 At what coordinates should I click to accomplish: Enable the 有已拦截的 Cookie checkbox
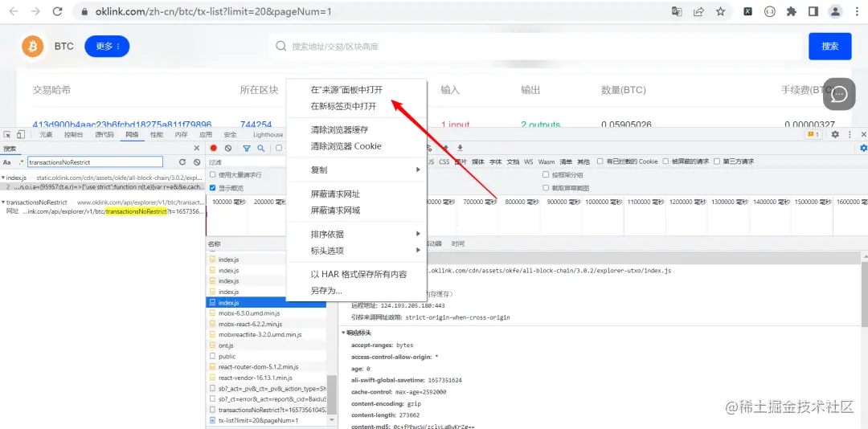click(600, 161)
